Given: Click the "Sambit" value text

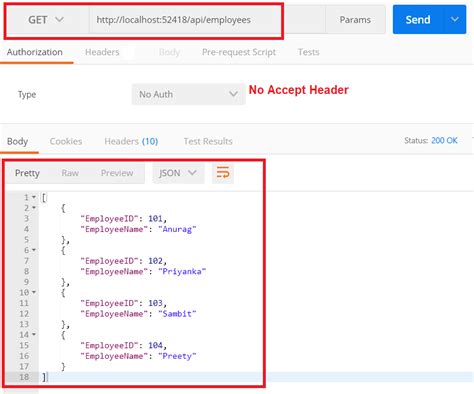Looking at the screenshot, I should pyautogui.click(x=177, y=314).
